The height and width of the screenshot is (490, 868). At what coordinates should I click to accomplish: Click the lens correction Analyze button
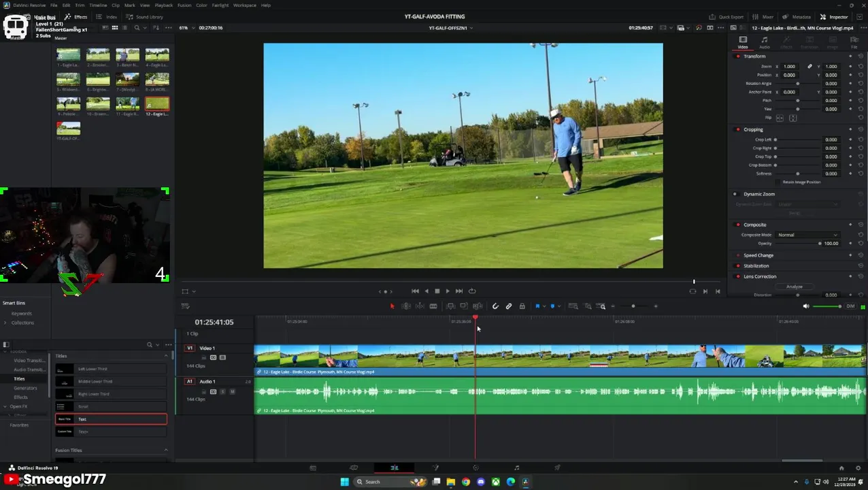tap(795, 287)
